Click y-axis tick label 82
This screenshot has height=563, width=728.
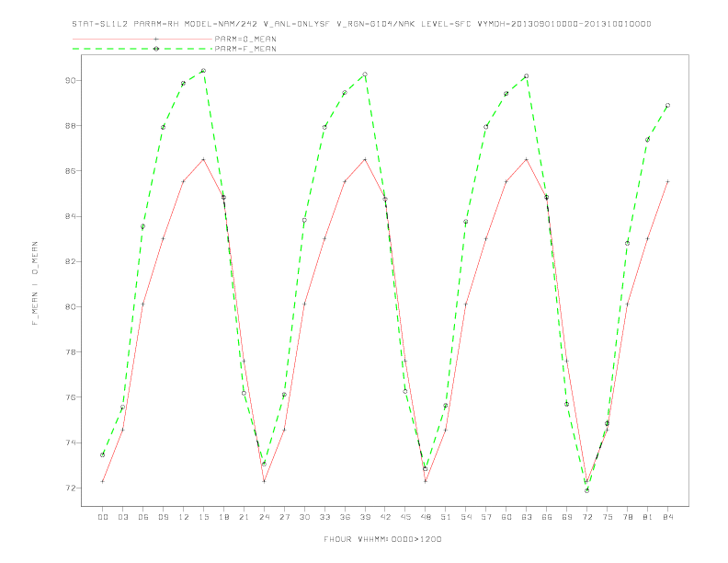(70, 261)
